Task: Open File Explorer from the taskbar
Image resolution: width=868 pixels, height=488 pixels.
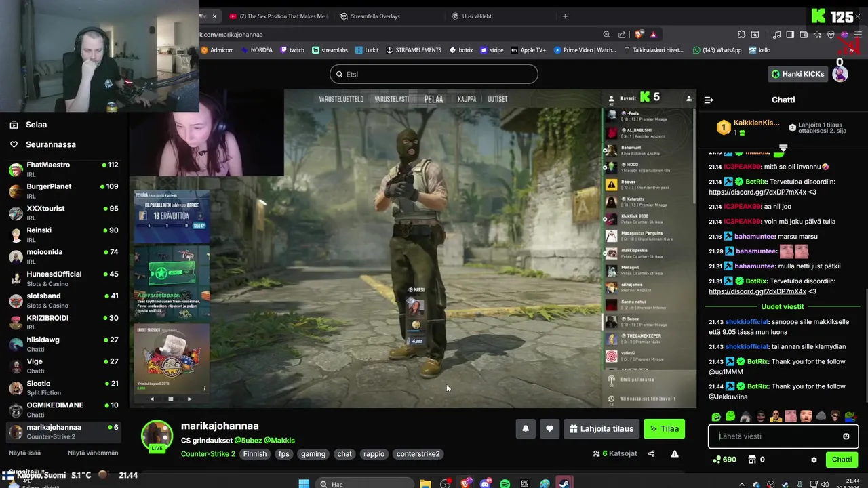Action: [425, 484]
